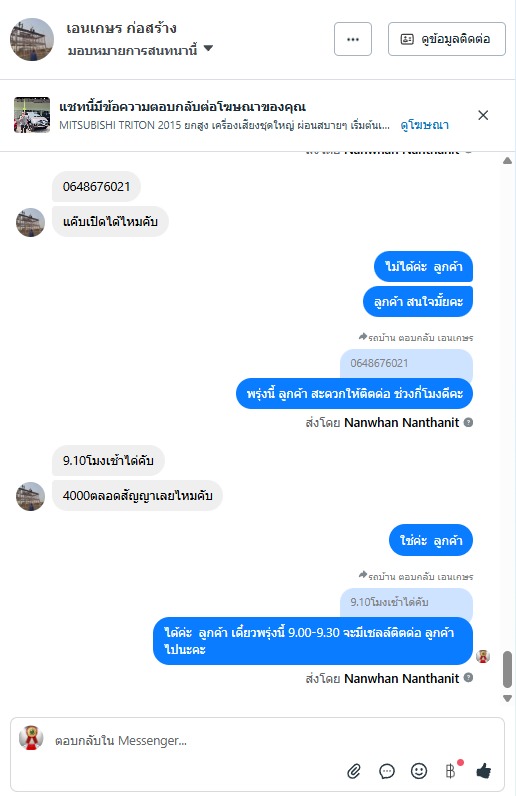Click the scrollbar down arrow
516x796 pixels.
(507, 699)
